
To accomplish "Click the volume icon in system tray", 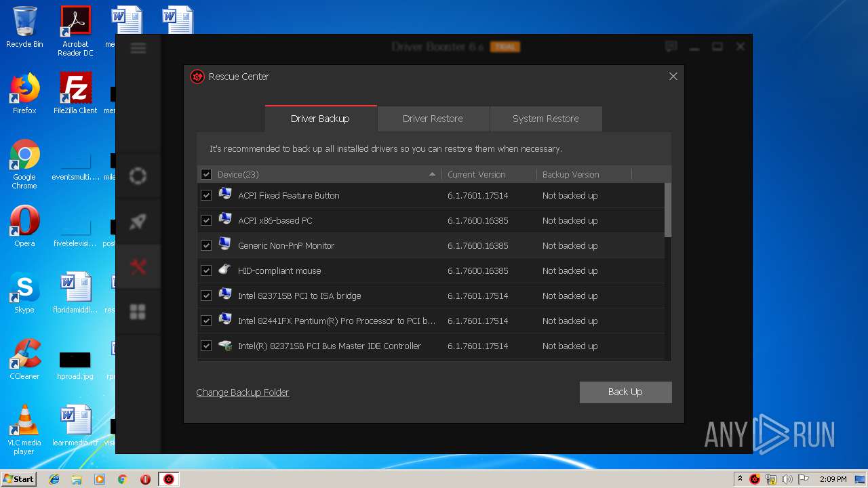I will coord(787,479).
